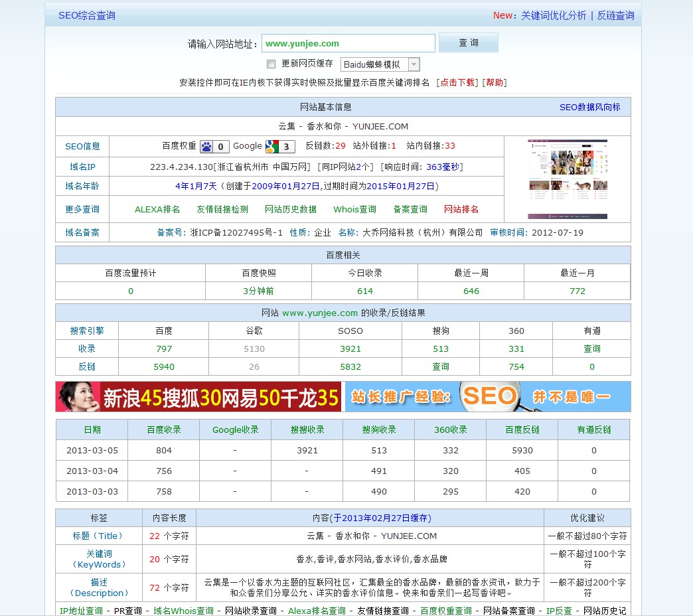
Task: Click 搜狗 反链 查询 link
Action: [441, 367]
